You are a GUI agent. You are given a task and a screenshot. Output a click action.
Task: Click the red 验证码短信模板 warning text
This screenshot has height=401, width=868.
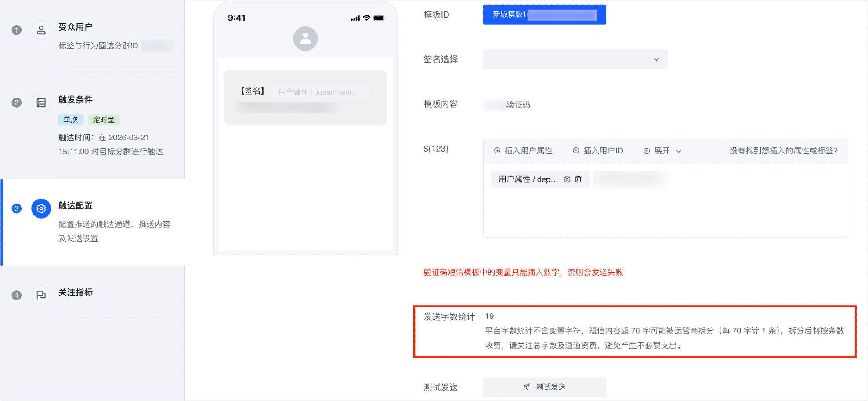click(523, 272)
